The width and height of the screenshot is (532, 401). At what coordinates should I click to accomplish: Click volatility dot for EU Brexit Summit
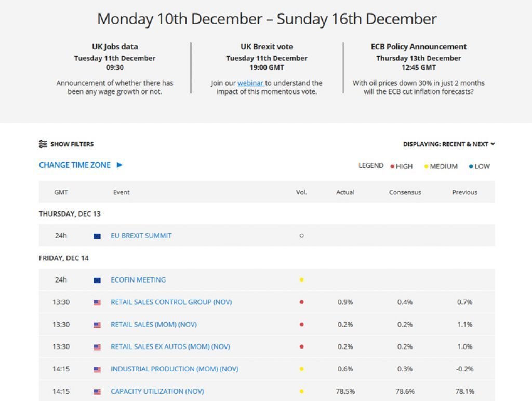(x=302, y=235)
